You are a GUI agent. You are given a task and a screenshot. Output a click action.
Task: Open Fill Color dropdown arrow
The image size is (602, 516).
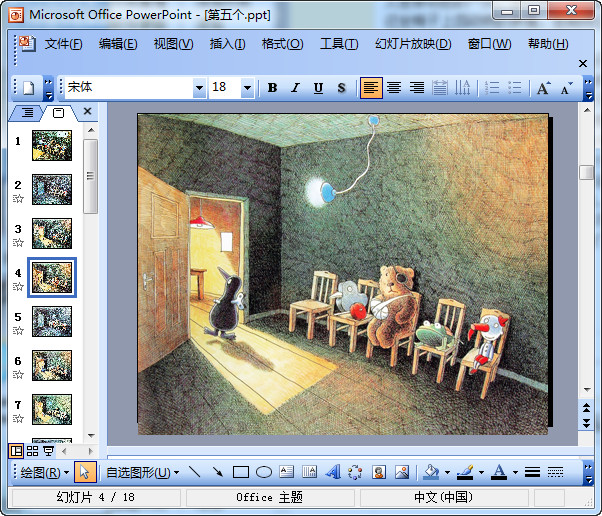pos(447,472)
